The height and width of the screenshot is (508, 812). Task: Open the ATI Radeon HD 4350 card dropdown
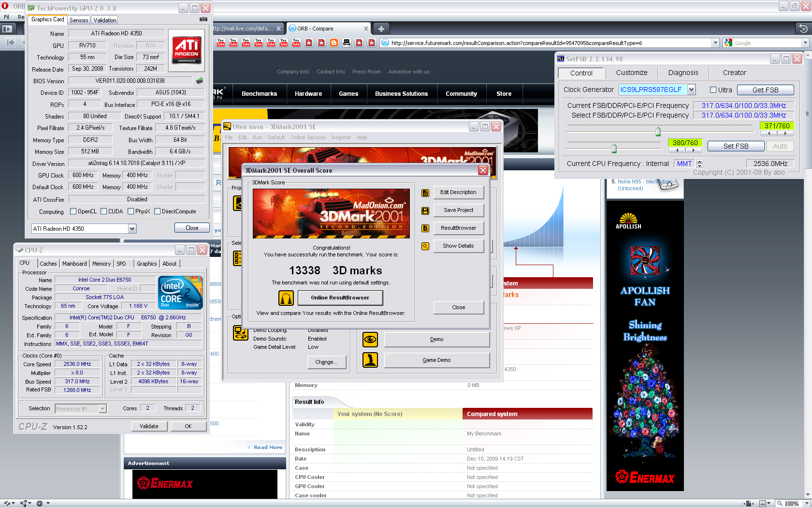tap(132, 229)
